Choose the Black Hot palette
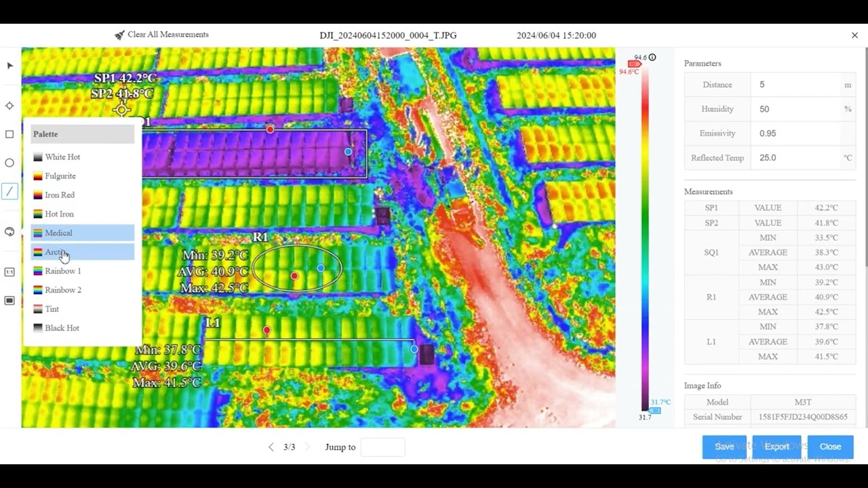Screen dimensions: 868x488 point(83,327)
